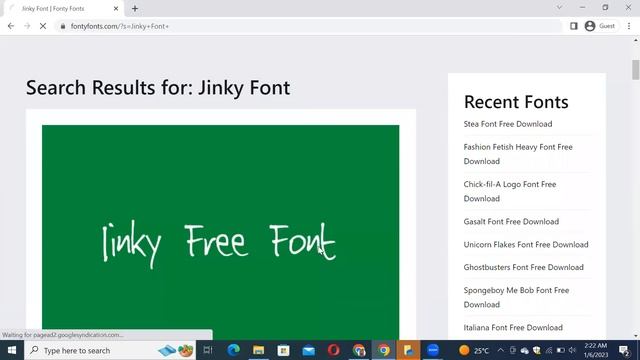Open the taskbar clock and date
This screenshot has width=640, height=360.
tap(596, 350)
